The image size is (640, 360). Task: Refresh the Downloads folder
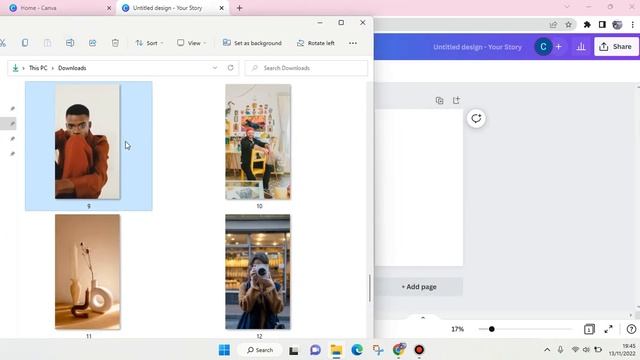tap(231, 68)
